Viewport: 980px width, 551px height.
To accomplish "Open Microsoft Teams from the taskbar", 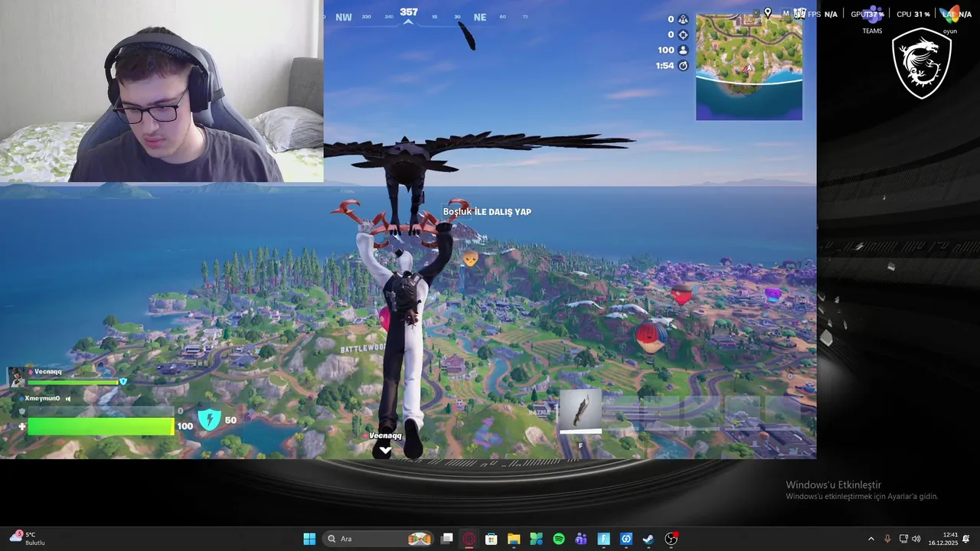I will pos(581,539).
